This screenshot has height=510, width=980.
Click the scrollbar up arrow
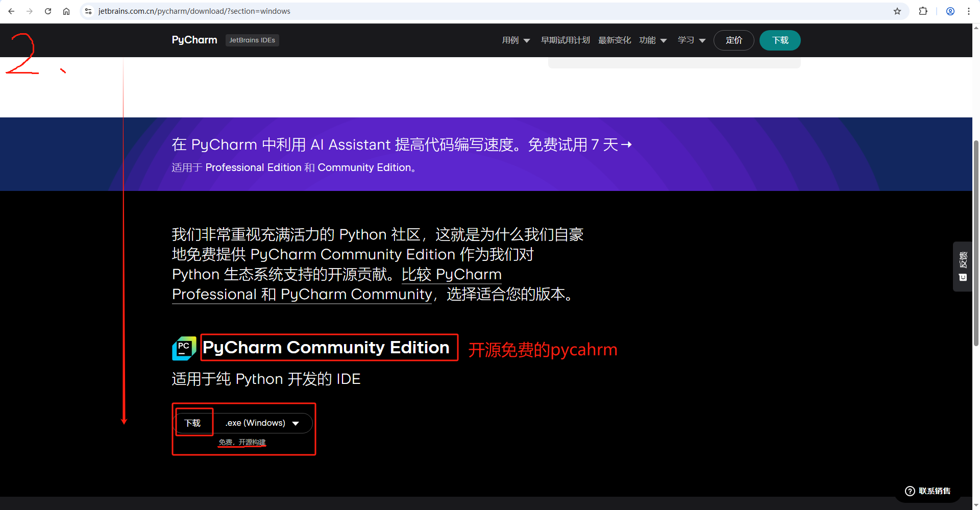tap(976, 28)
